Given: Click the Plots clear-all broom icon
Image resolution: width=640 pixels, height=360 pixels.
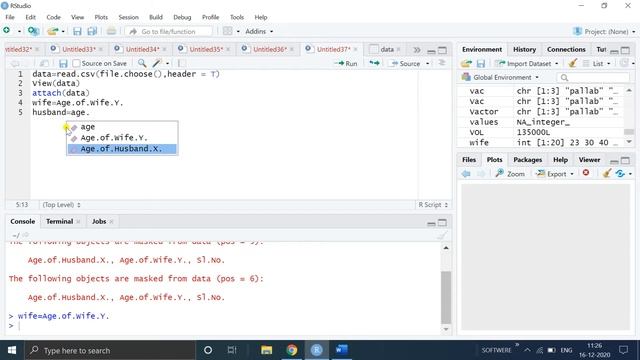Looking at the screenshot, I should pyautogui.click(x=607, y=173).
